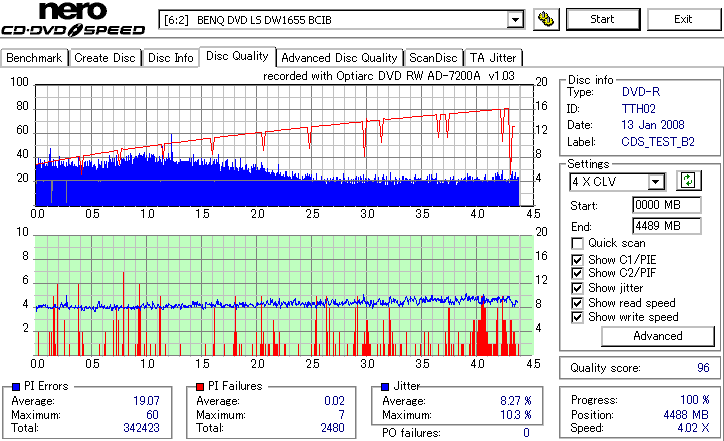Open the Advanced settings button
This screenshot has height=441, width=724.
658,336
